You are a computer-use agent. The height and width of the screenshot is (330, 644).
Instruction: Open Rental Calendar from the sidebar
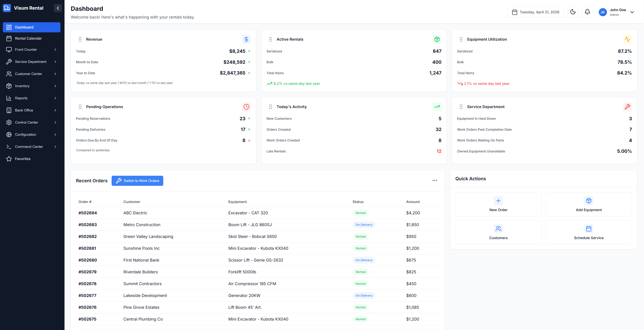[x=32, y=38]
